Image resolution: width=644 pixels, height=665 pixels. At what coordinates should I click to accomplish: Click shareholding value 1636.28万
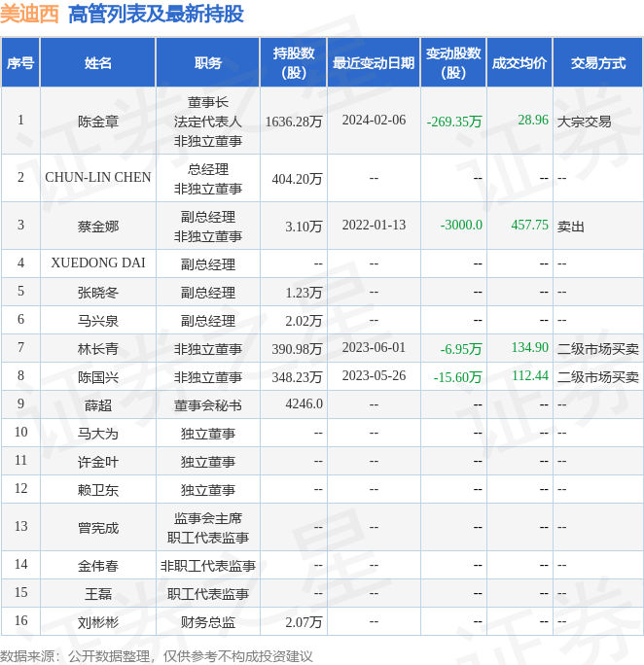coord(294,122)
